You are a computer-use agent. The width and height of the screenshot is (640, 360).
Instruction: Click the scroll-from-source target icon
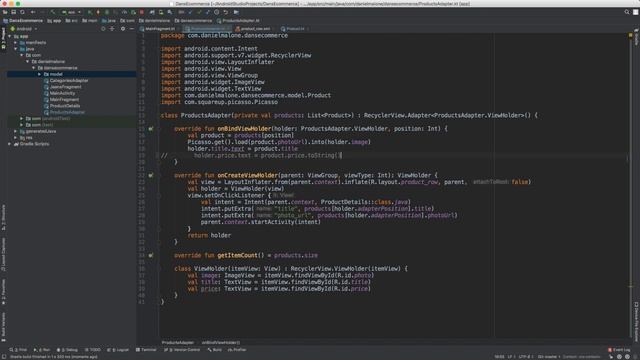[x=103, y=29]
